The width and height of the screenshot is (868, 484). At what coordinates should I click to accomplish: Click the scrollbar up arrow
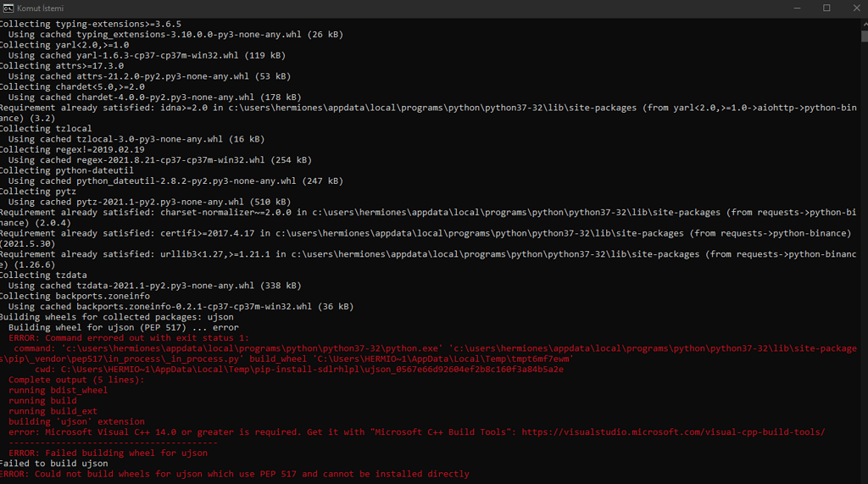click(864, 24)
